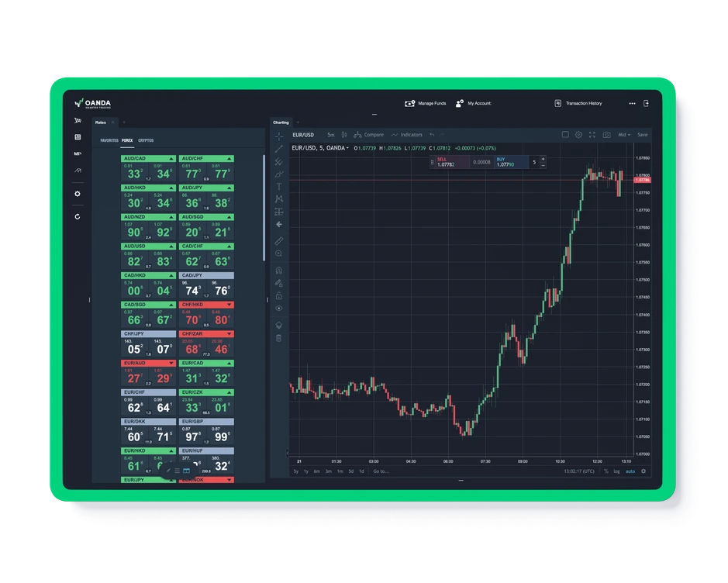
Task: Enable auto scale on chart scale bar
Action: [x=630, y=471]
